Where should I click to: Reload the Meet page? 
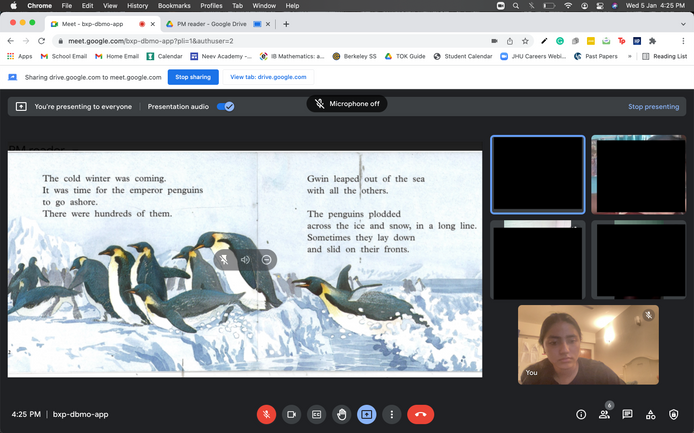[x=41, y=41]
